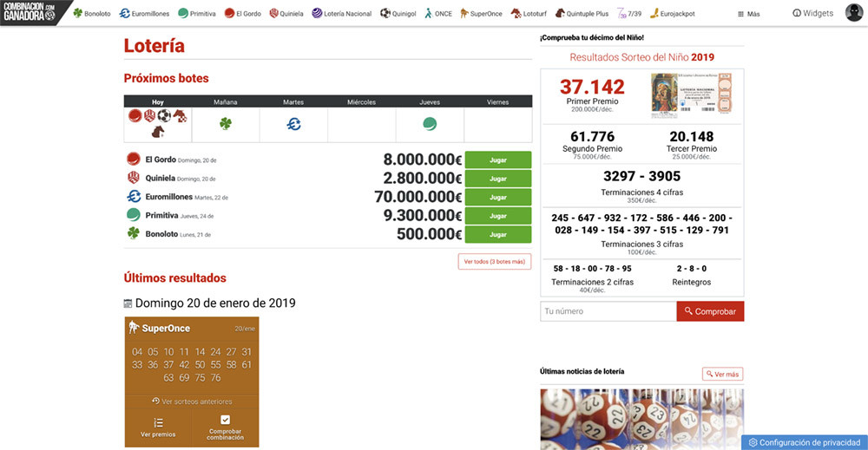This screenshot has height=450, width=868.
Task: Click the Quiniela icon in jackpot list
Action: point(134,178)
